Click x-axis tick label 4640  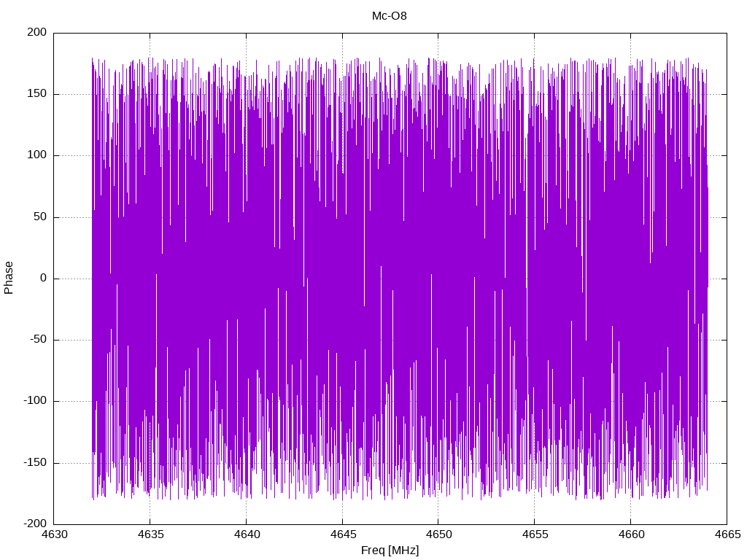247,534
